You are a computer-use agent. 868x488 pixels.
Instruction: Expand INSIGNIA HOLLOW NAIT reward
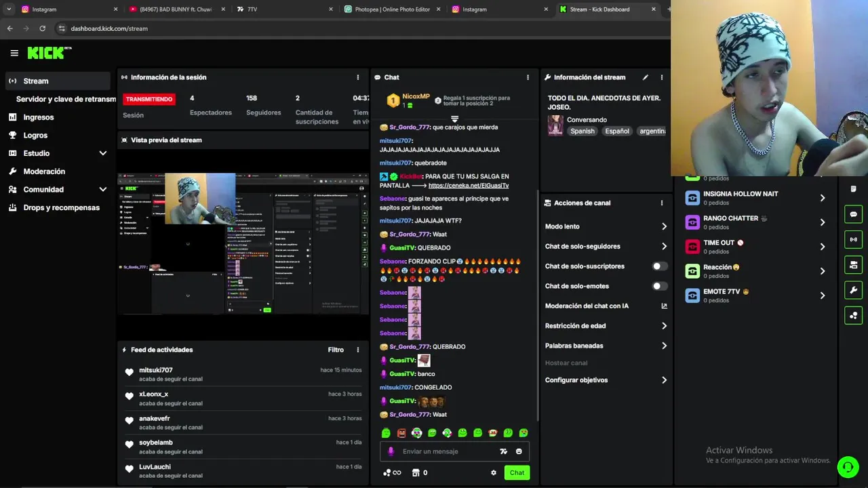pyautogui.click(x=823, y=198)
